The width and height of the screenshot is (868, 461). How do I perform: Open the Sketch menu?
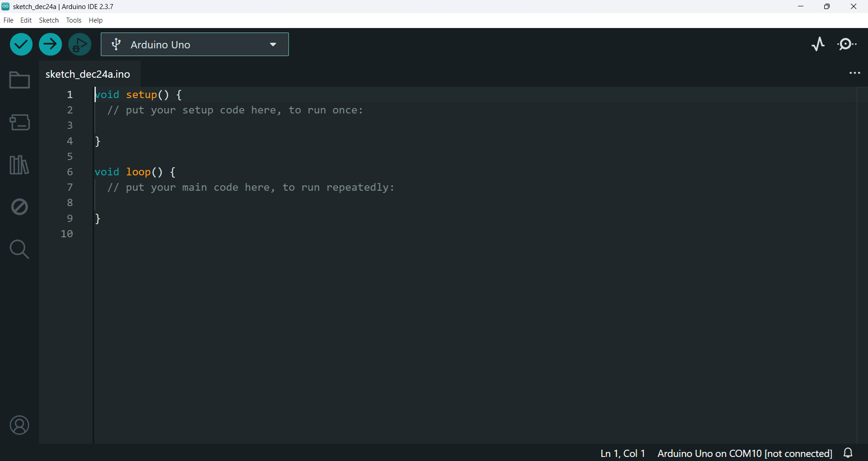click(x=49, y=20)
